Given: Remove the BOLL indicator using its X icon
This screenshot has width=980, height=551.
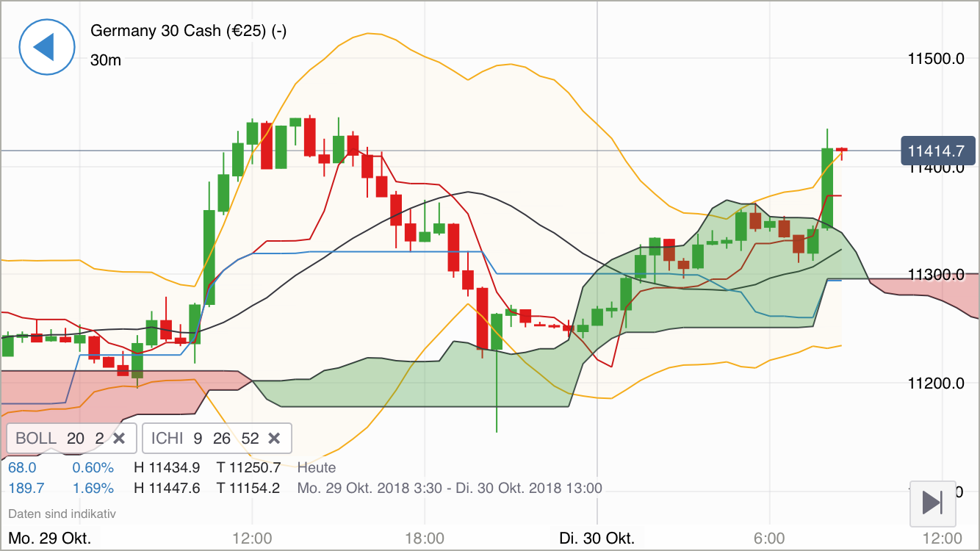Looking at the screenshot, I should point(118,438).
